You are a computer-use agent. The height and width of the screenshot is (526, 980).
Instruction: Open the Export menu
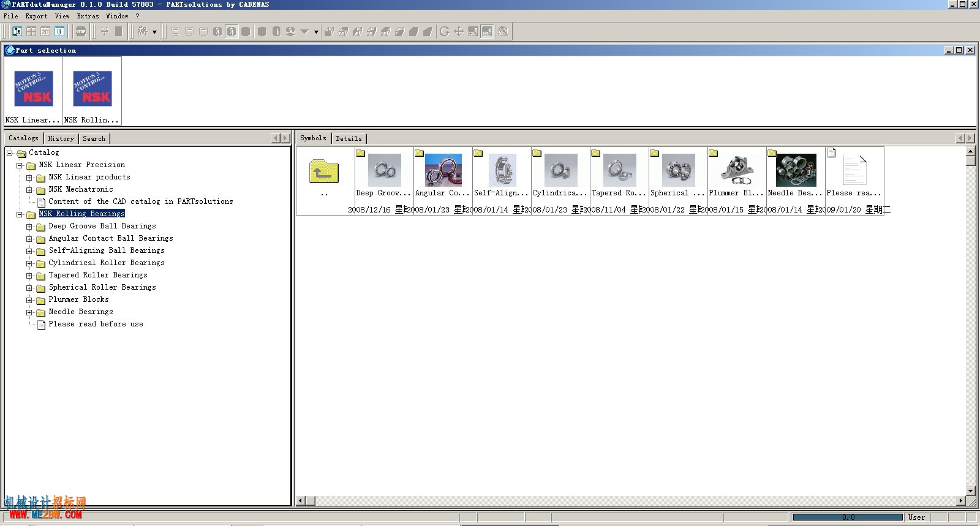36,16
